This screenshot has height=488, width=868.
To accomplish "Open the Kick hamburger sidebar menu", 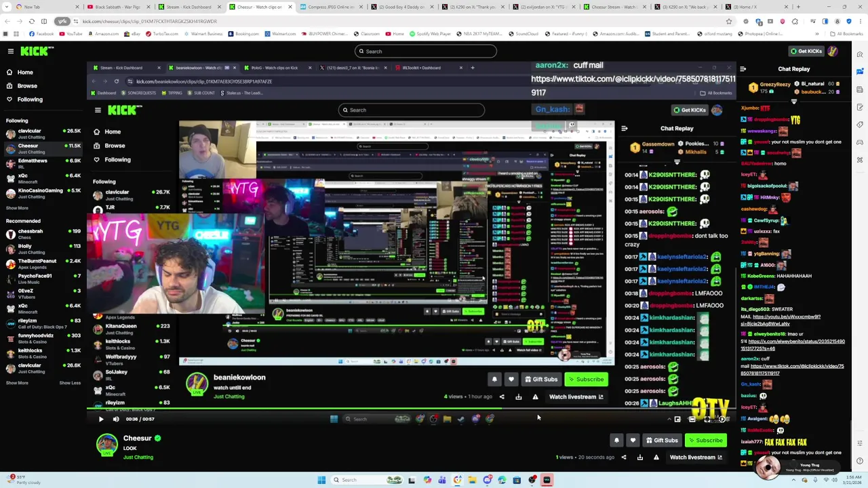I will (10, 51).
